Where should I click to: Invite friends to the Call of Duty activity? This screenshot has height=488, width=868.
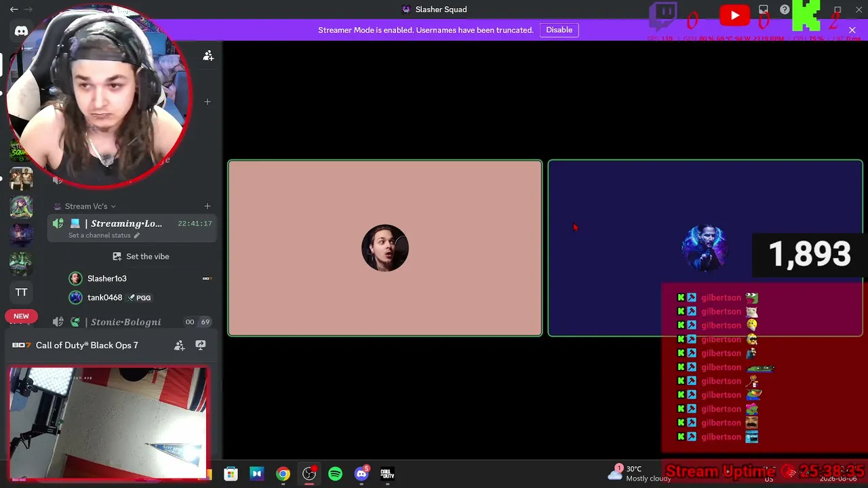pos(179,345)
